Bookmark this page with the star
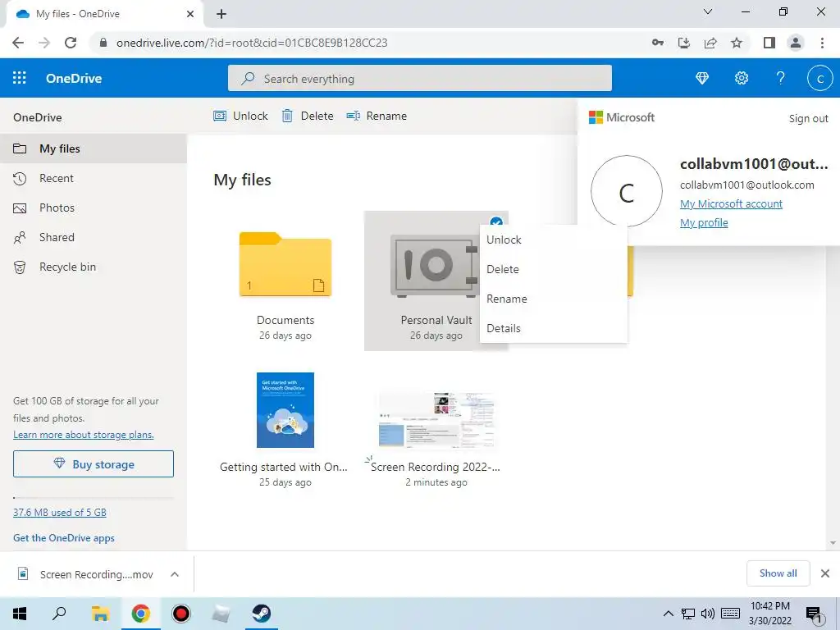 click(x=737, y=43)
